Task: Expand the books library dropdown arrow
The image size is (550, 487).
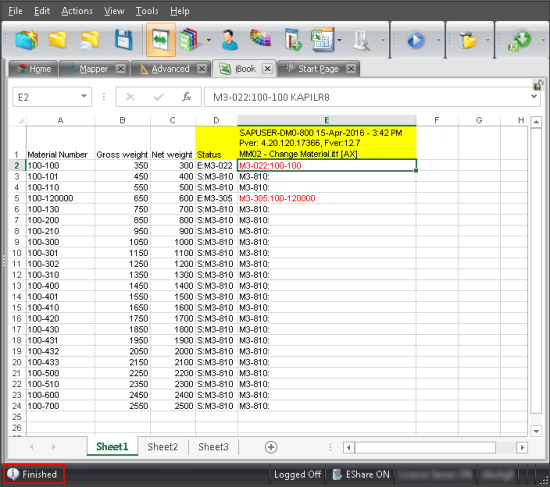Action: coord(209,40)
